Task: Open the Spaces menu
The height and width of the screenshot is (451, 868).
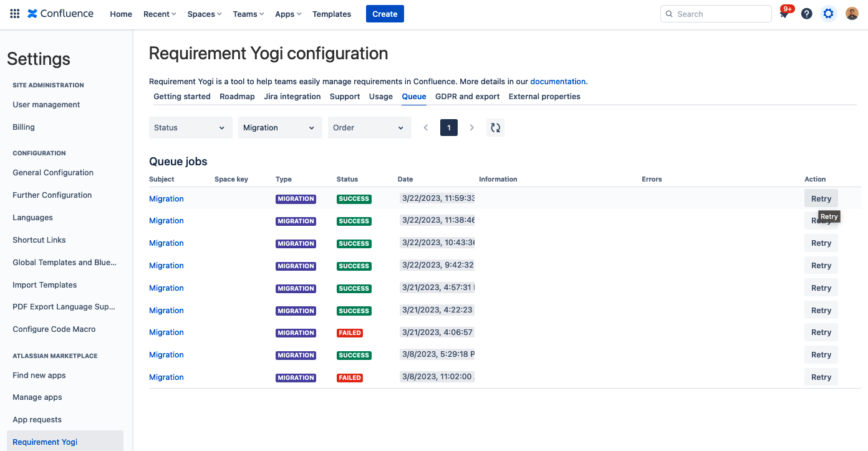Action: [x=204, y=14]
